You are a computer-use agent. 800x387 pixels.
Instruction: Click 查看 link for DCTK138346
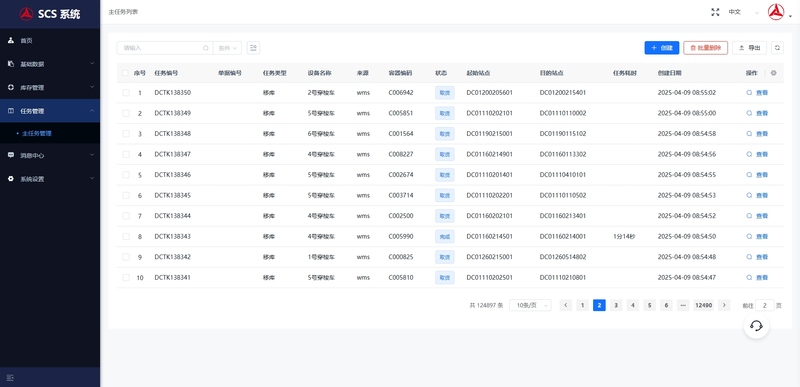[762, 175]
